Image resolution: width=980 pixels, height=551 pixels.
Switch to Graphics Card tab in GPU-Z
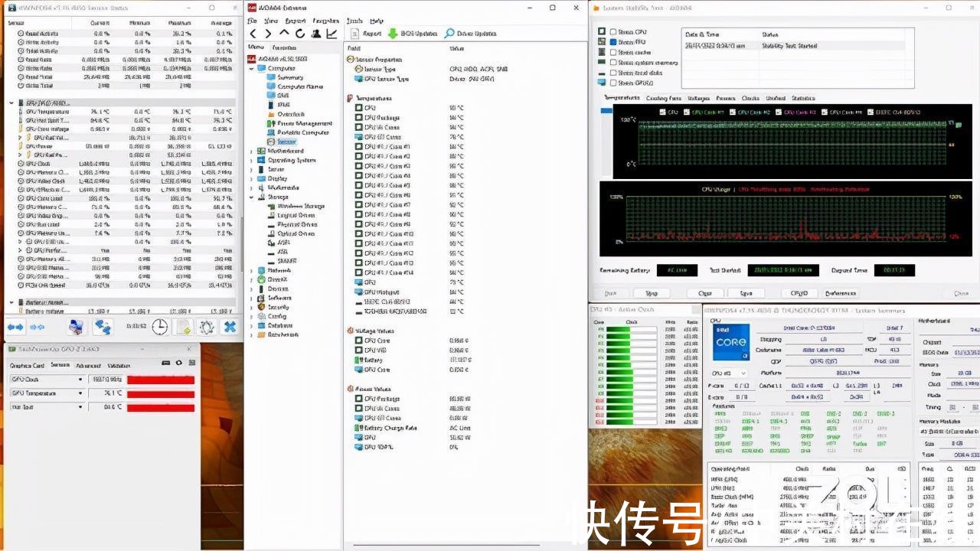coord(28,365)
